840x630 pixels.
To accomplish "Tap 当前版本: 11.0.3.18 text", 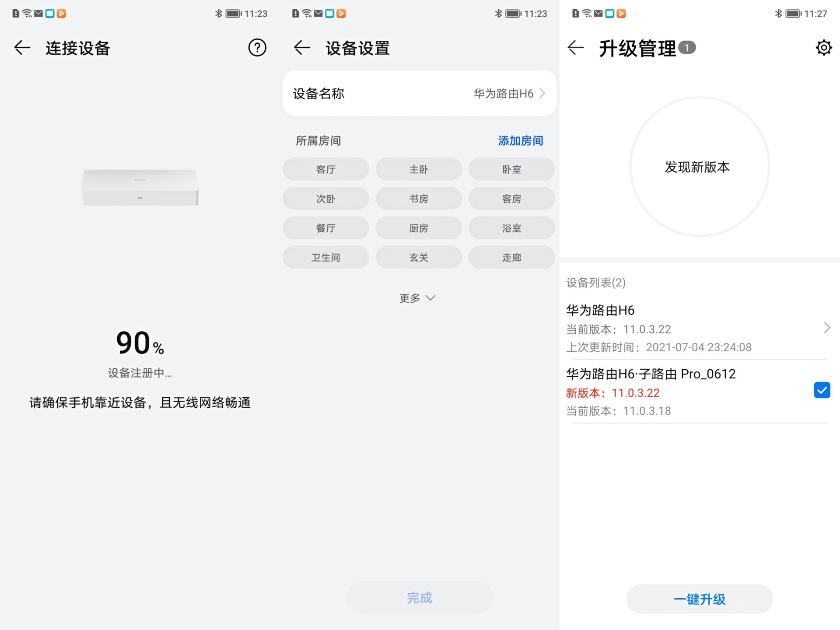I will [618, 411].
